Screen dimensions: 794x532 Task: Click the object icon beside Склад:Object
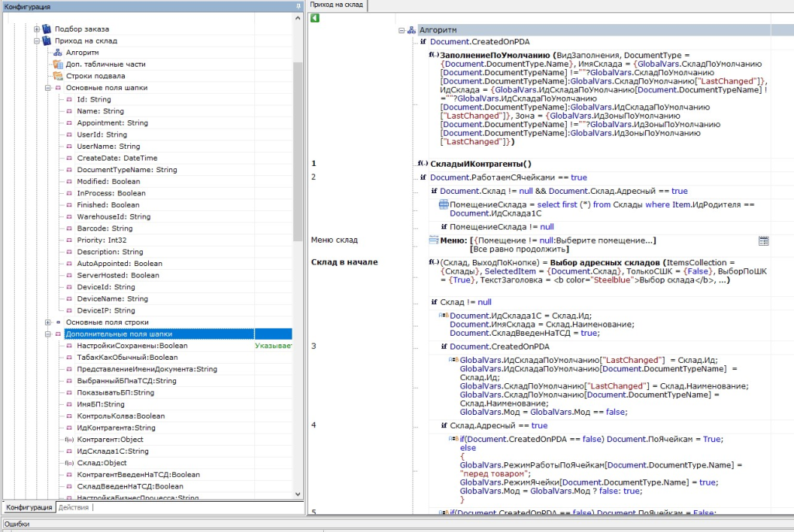coord(69,463)
